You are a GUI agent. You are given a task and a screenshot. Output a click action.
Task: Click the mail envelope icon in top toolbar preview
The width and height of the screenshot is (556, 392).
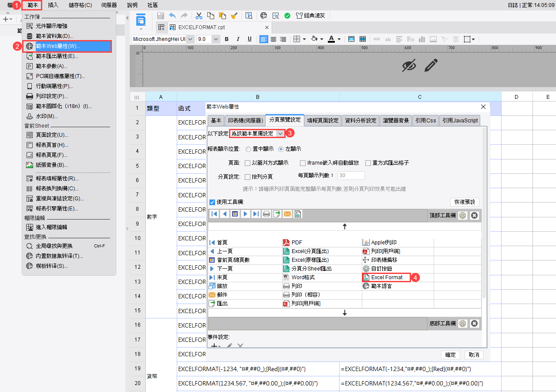point(287,214)
